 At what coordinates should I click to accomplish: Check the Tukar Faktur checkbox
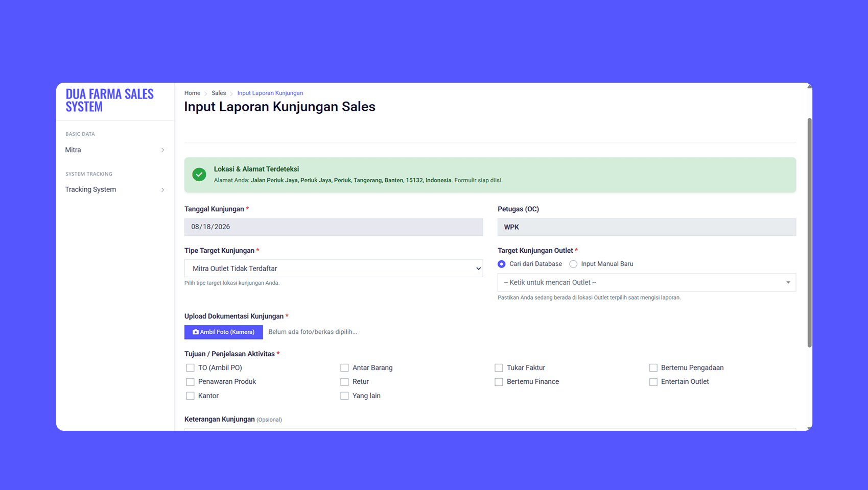pyautogui.click(x=499, y=367)
